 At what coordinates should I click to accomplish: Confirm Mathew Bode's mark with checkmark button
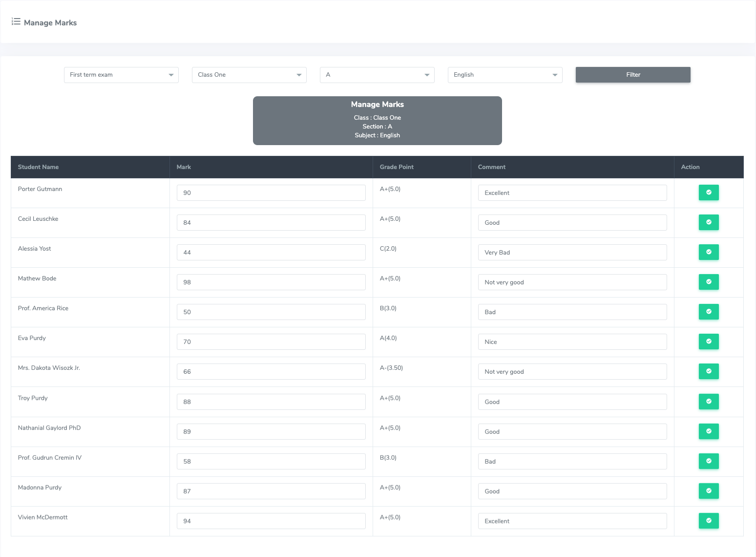pos(709,282)
